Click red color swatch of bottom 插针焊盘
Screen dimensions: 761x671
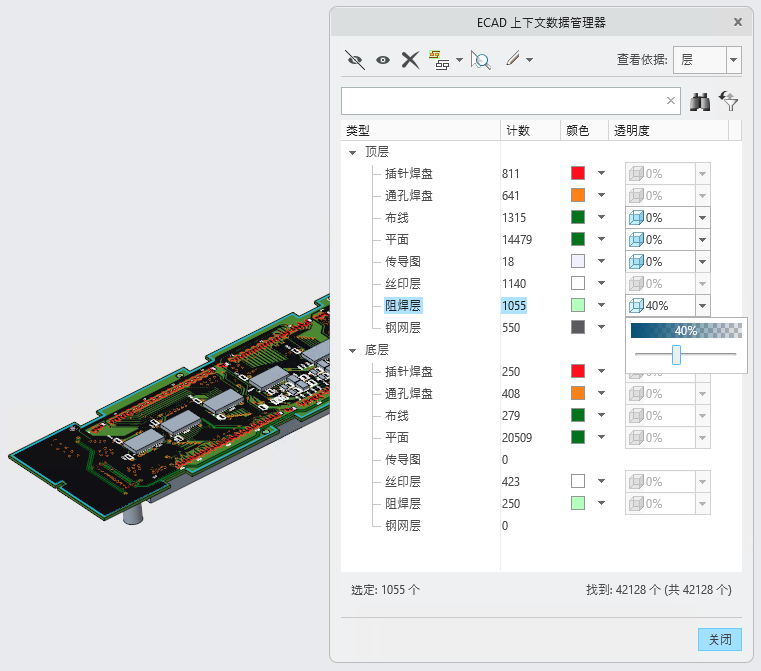click(578, 371)
